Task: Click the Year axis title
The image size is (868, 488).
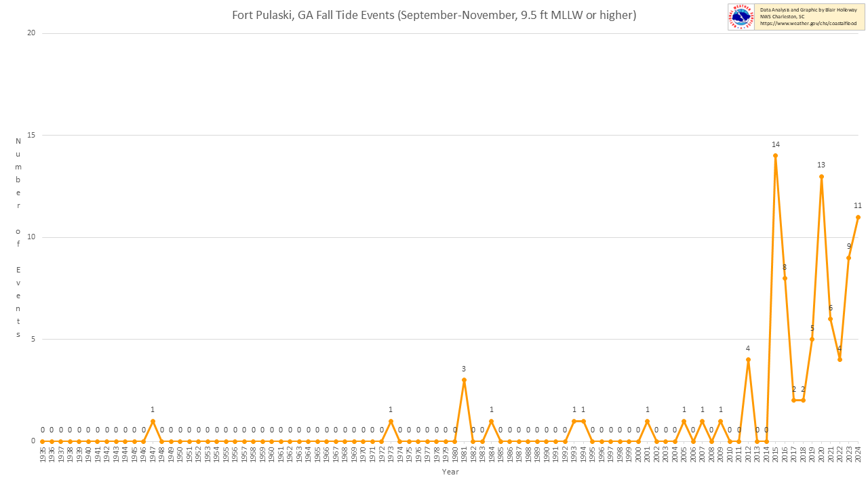Action: point(450,472)
